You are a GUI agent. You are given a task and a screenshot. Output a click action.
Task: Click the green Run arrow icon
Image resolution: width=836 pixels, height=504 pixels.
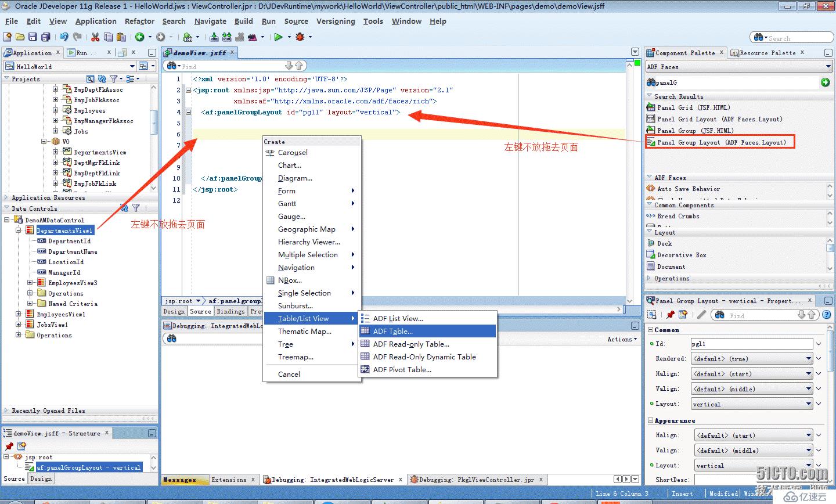pos(279,37)
